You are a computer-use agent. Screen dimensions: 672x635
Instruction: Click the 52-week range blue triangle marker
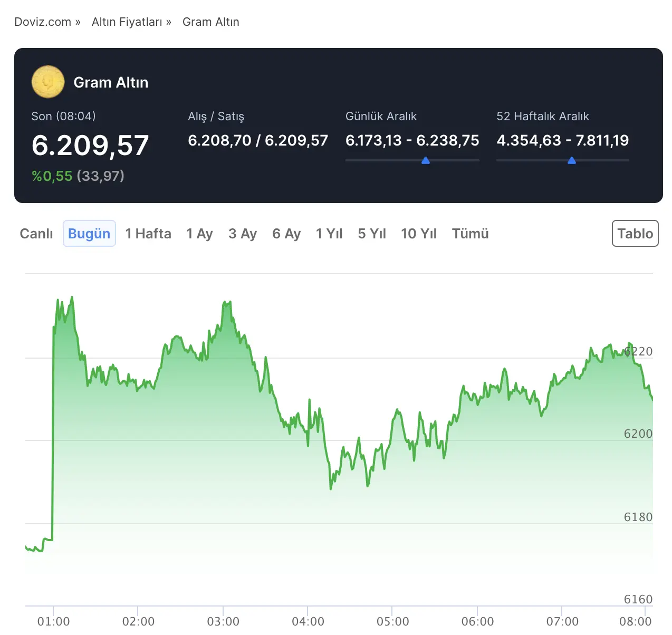click(572, 160)
